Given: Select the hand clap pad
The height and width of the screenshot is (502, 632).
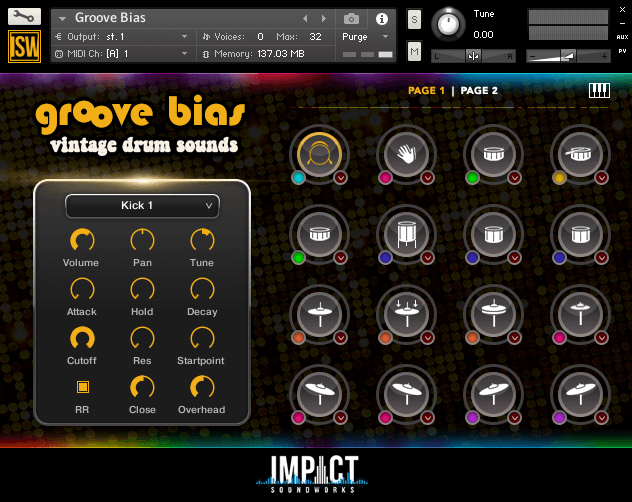Looking at the screenshot, I should (x=406, y=154).
